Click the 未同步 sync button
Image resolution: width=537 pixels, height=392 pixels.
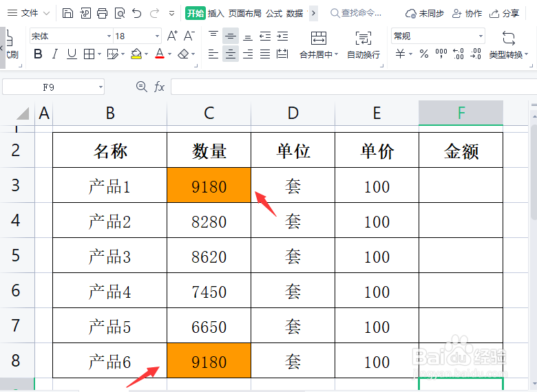click(x=425, y=13)
